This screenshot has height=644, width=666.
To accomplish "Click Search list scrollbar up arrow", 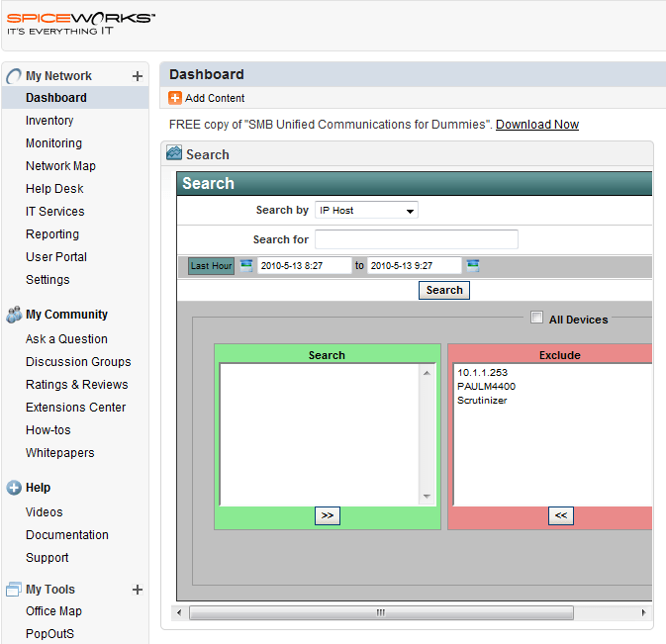I will click(427, 373).
